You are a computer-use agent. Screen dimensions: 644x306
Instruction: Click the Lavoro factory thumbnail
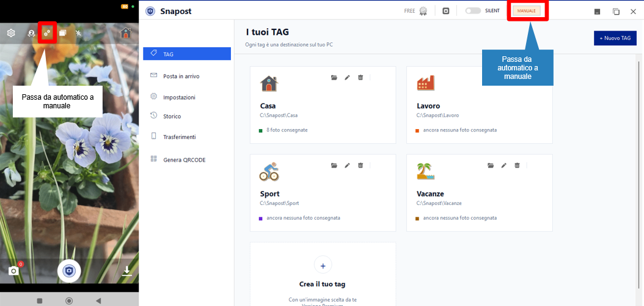click(x=425, y=83)
